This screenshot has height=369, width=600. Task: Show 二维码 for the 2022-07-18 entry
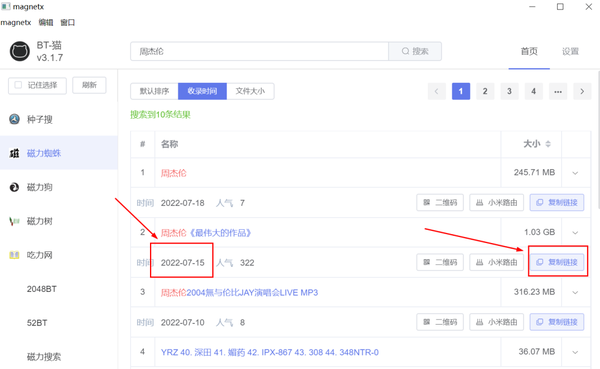tap(440, 202)
